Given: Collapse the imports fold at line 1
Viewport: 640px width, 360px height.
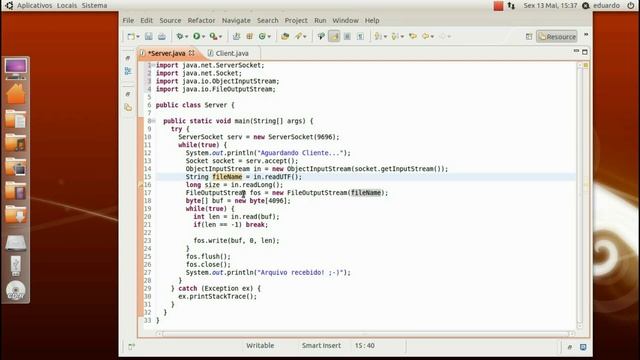Looking at the screenshot, I should 153,65.
